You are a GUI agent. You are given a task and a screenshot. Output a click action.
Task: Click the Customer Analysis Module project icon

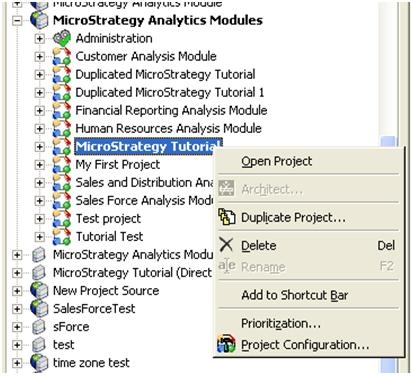pyautogui.click(x=62, y=56)
